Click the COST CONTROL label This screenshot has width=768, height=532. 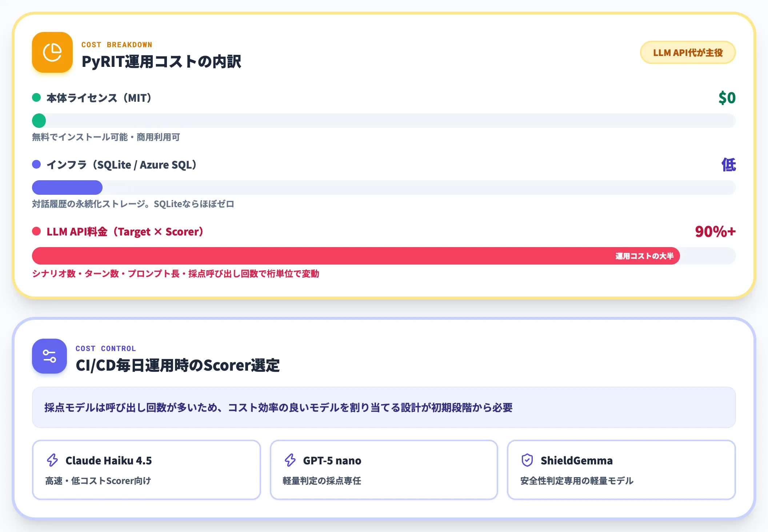[x=106, y=348]
